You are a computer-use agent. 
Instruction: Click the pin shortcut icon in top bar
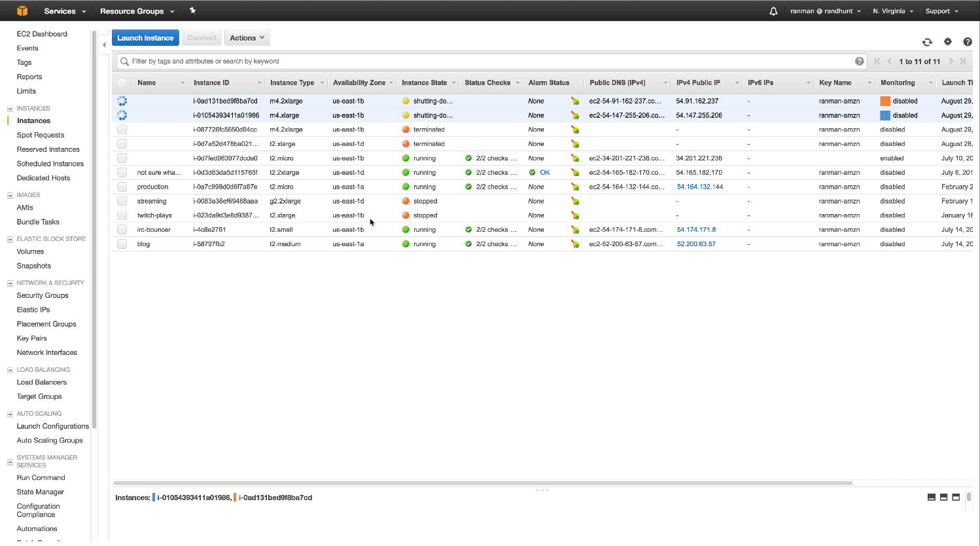tap(192, 10)
